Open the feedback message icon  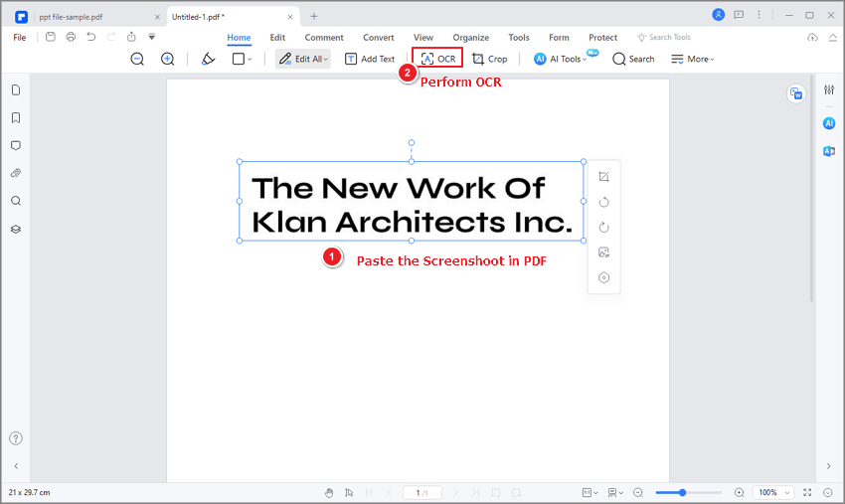[739, 15]
